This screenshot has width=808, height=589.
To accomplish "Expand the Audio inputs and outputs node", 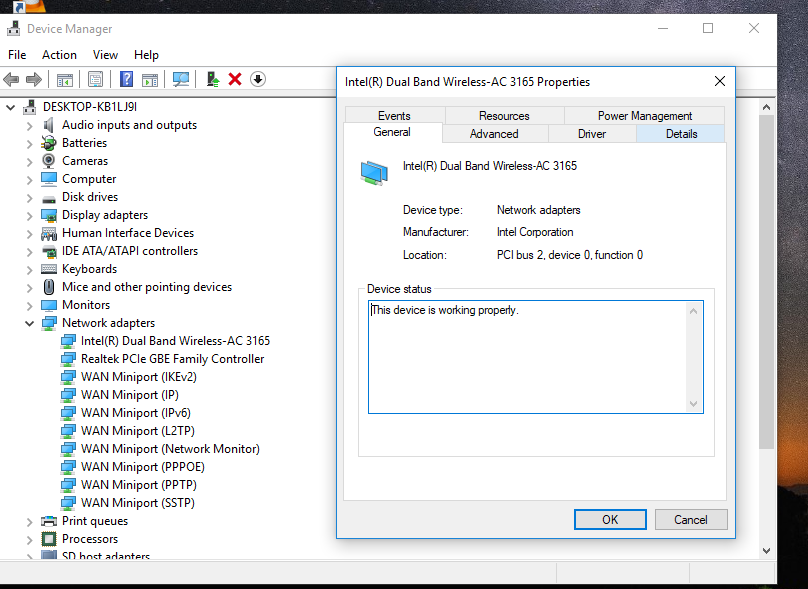I will tap(30, 125).
